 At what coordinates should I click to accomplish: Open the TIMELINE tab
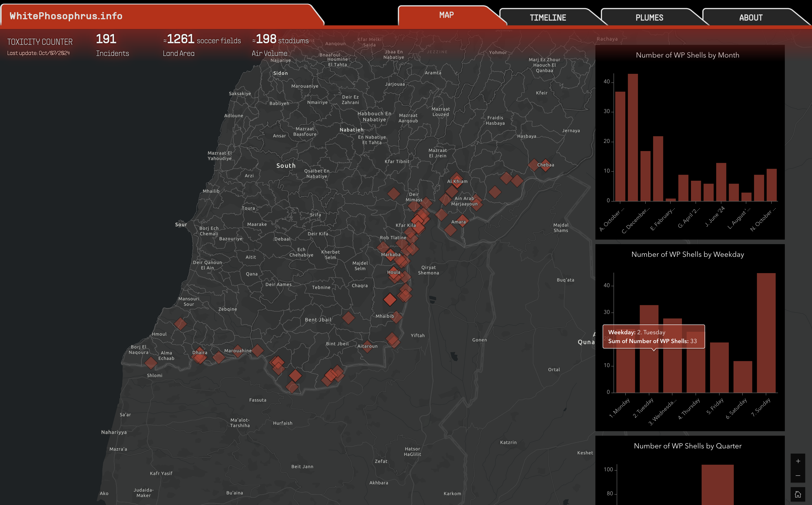tap(547, 17)
